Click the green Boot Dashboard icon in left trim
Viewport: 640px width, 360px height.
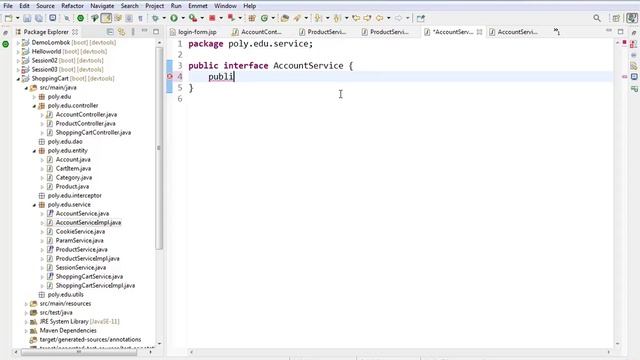tap(6, 44)
